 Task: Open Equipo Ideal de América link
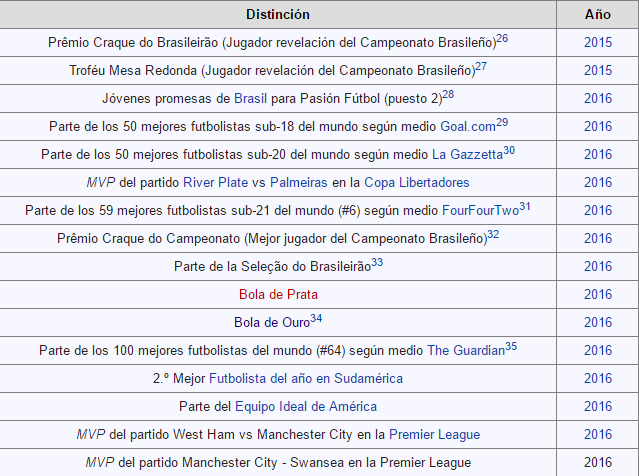[306, 407]
